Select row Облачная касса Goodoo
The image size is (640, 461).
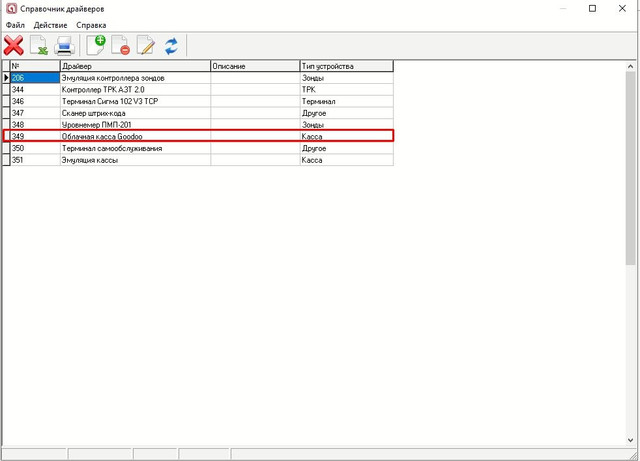[x=198, y=136]
